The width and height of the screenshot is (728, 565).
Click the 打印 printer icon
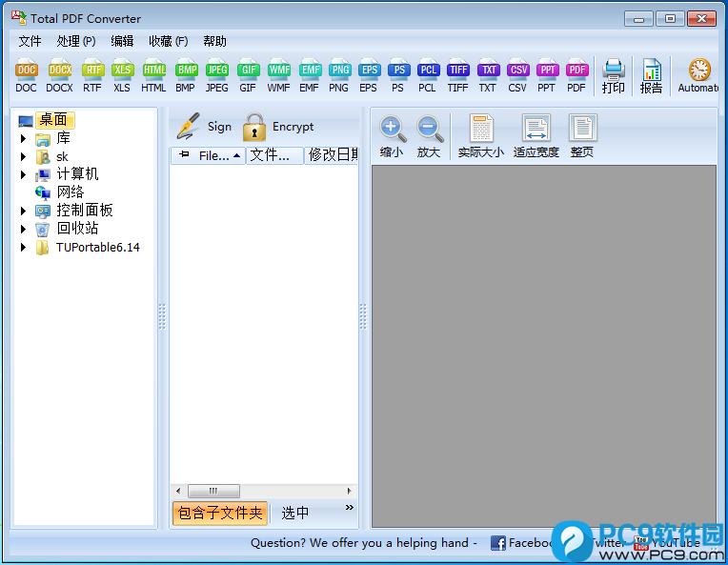coord(614,76)
